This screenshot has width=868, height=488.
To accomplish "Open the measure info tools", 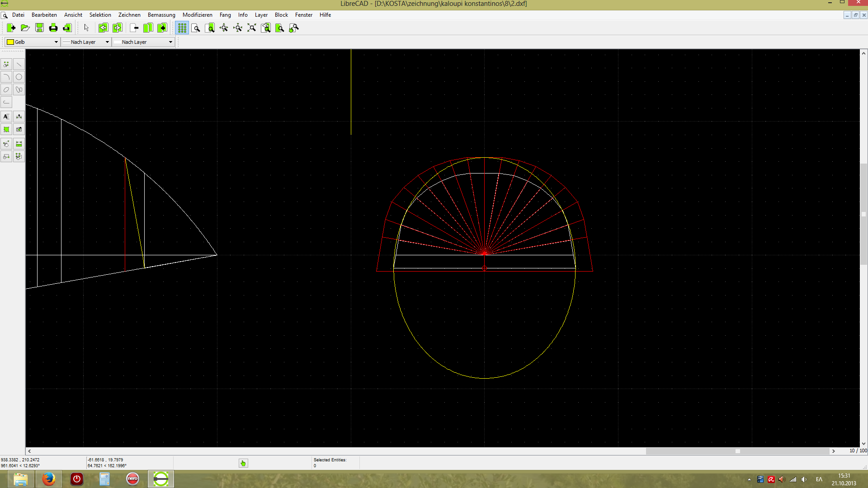I will click(19, 144).
